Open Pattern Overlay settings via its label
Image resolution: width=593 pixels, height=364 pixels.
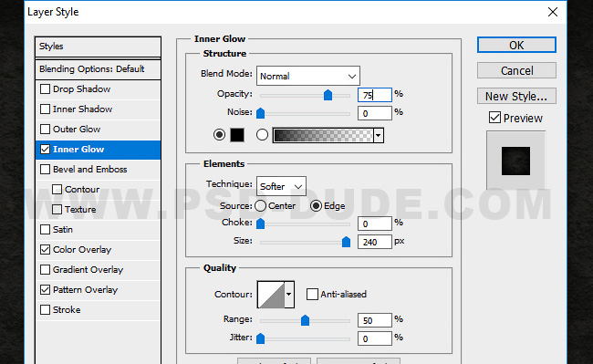(86, 289)
